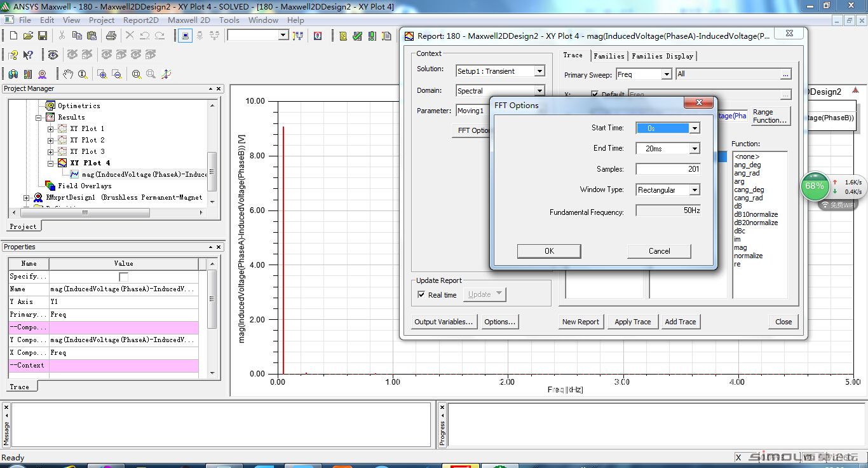This screenshot has width=868, height=468.
Task: Open the Start Time dropdown
Action: (x=695, y=128)
